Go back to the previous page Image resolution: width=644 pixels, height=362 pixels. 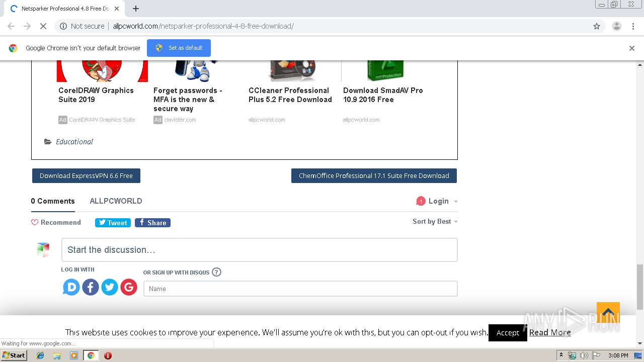[x=11, y=26]
